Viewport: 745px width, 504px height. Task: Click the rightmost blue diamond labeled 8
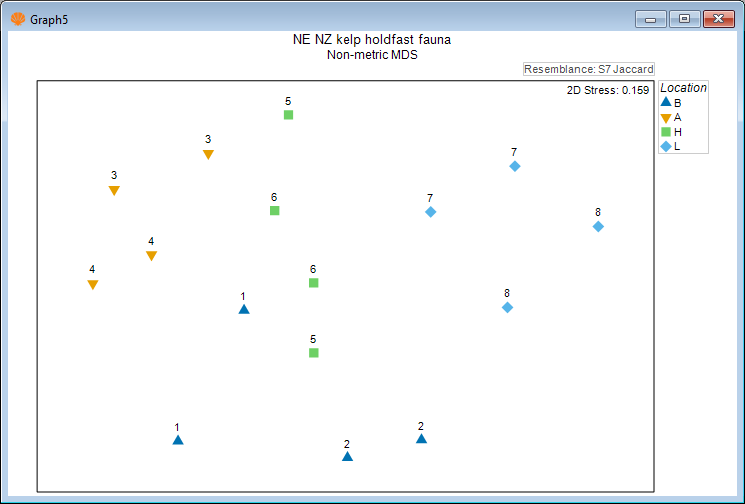coord(598,227)
